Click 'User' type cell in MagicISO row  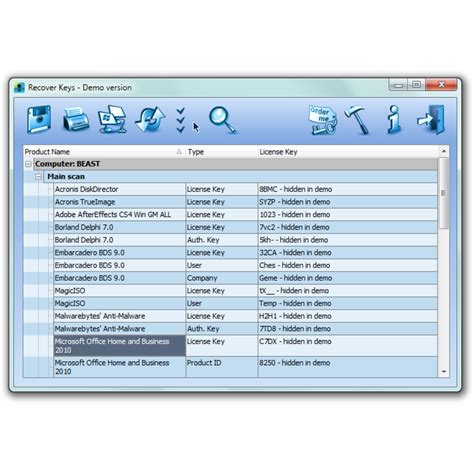click(x=222, y=303)
